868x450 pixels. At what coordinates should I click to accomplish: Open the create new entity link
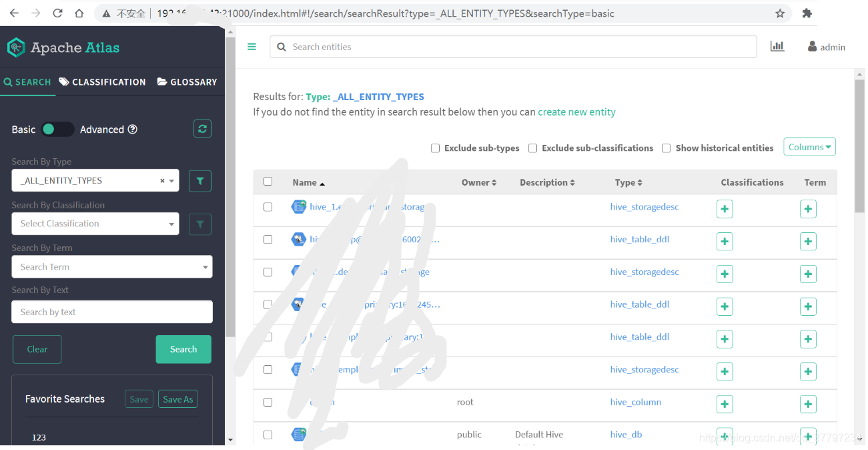576,112
